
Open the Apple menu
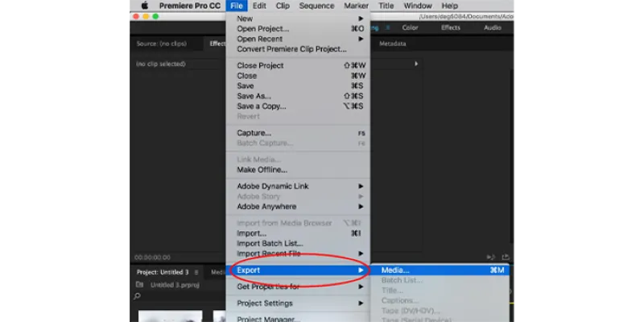[x=144, y=6]
